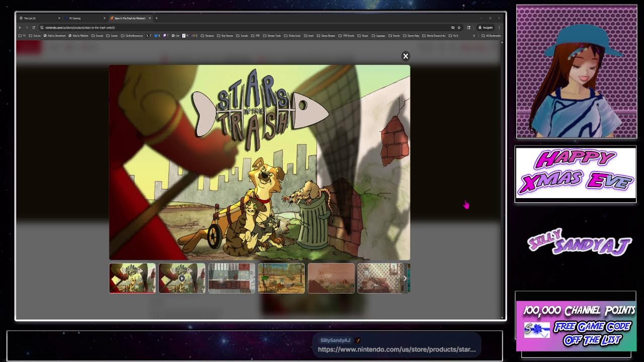Close The List 2.0 tab
The height and width of the screenshot is (362, 644).
pyautogui.click(x=59, y=18)
